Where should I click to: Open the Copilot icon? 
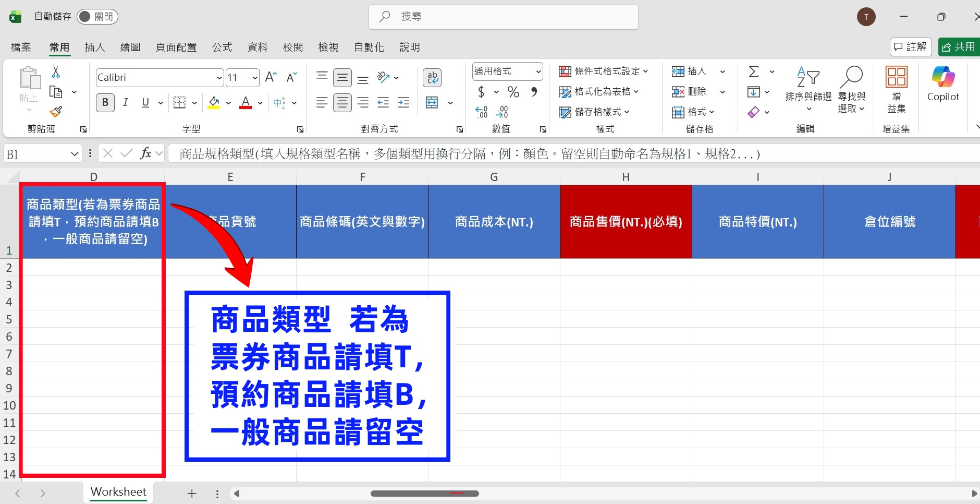coord(943,83)
